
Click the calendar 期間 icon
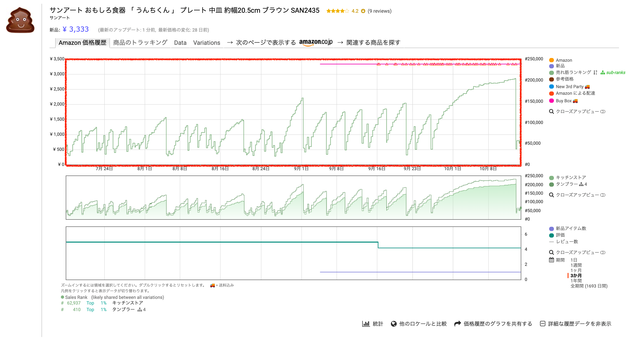click(x=551, y=260)
